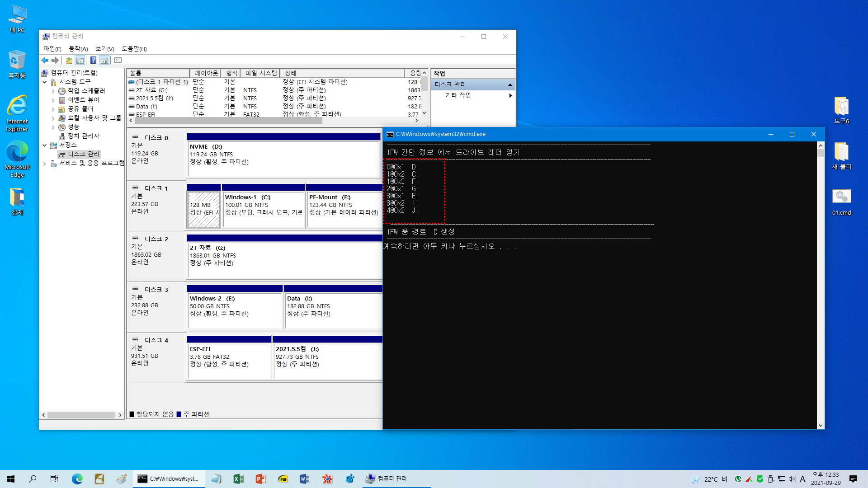
Task: Click the 볼륨 column header
Action: point(158,73)
